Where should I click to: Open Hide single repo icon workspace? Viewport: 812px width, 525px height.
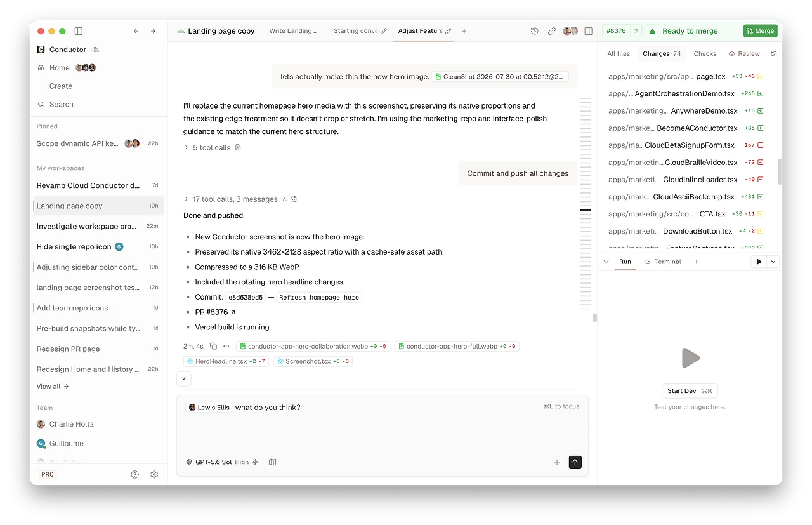(98, 246)
